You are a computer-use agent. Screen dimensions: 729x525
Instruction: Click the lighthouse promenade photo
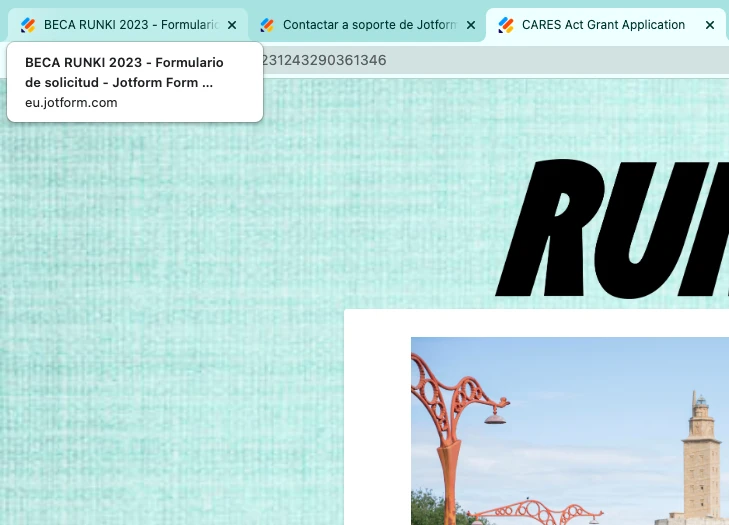[x=570, y=431]
